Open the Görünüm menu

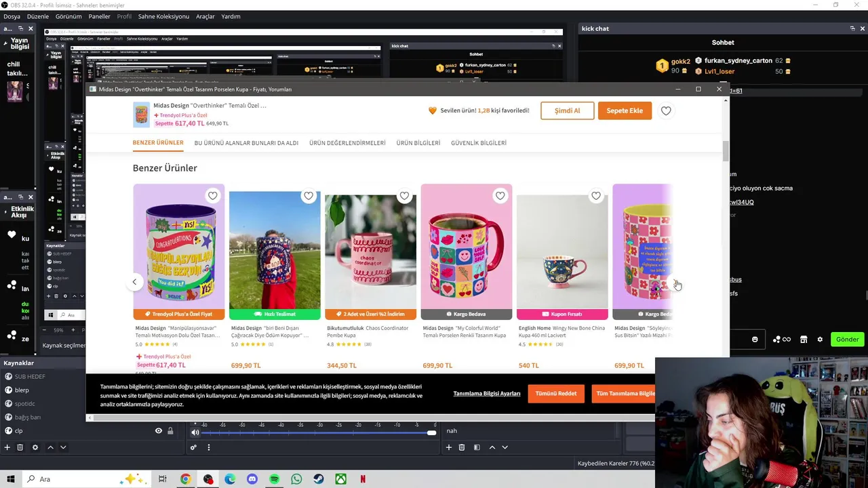(x=68, y=16)
